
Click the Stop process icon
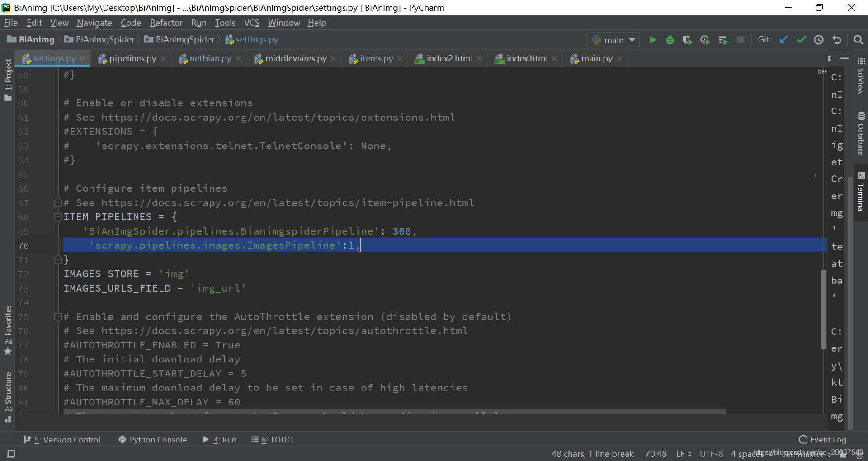pyautogui.click(x=741, y=40)
